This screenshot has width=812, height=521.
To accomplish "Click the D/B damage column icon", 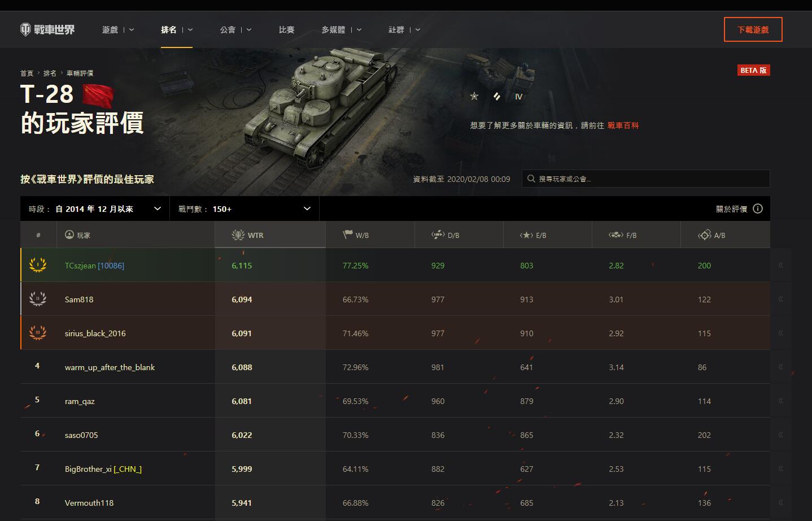I will click(x=438, y=235).
